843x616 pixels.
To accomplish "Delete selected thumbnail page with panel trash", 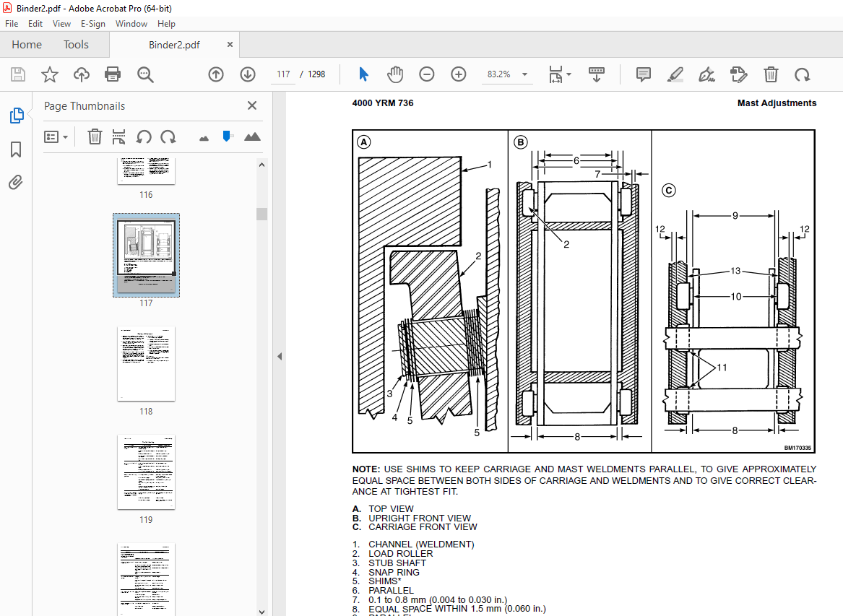I will tap(95, 137).
